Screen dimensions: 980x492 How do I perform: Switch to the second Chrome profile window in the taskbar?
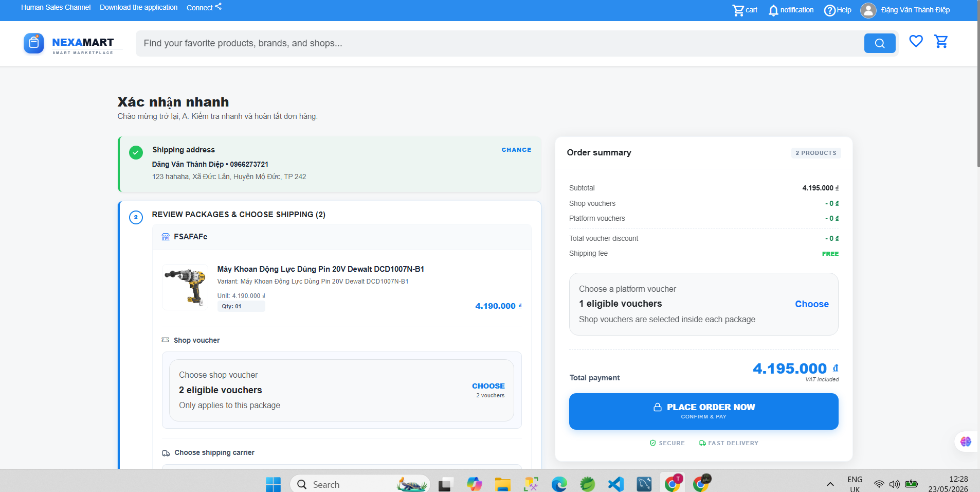(701, 483)
